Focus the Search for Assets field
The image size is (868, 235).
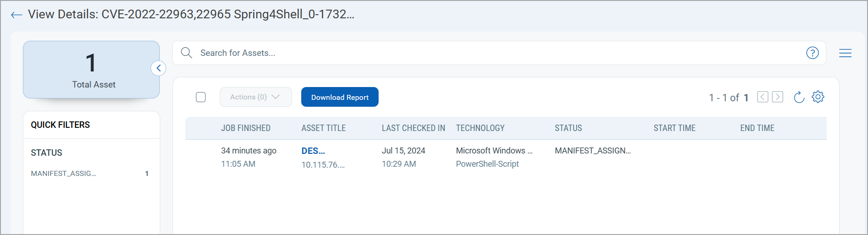tap(499, 53)
